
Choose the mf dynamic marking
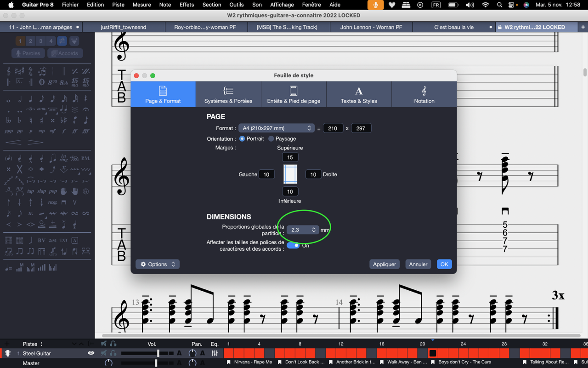tap(52, 131)
